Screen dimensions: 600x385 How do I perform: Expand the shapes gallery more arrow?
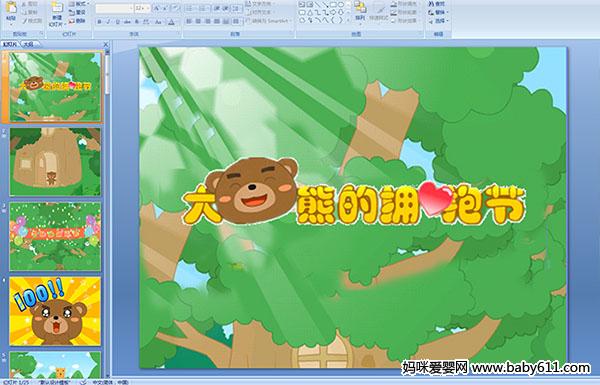[x=348, y=20]
